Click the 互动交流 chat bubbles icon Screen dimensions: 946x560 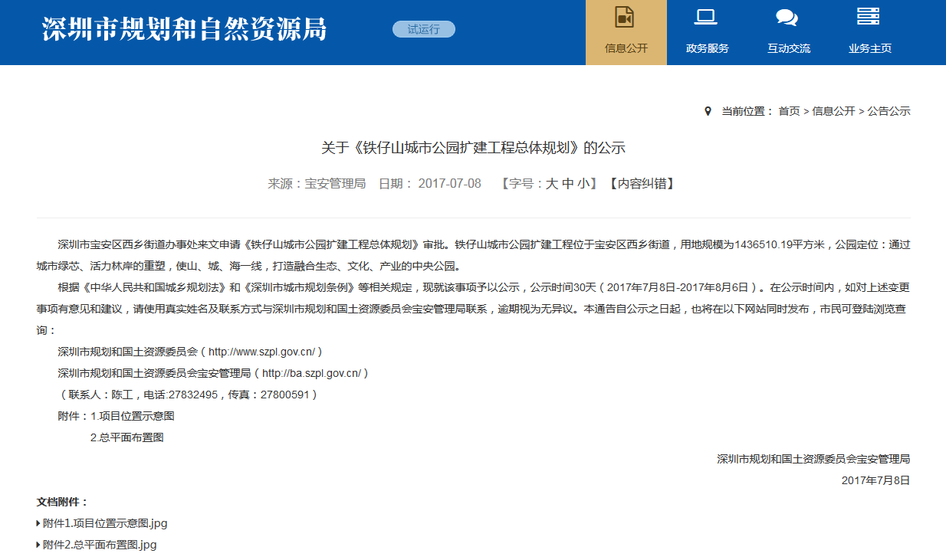(787, 17)
